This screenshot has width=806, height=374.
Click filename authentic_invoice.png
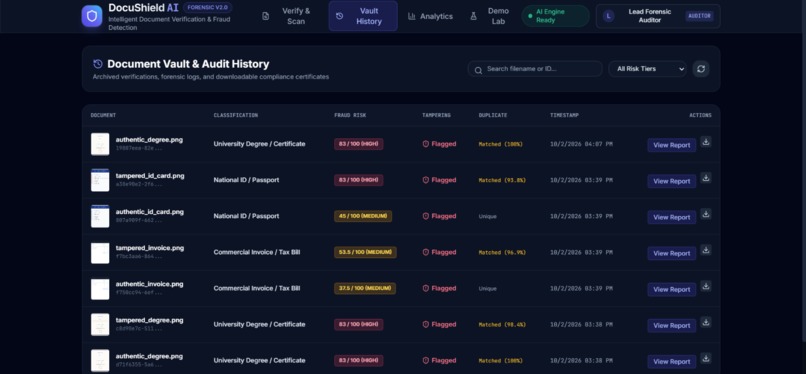[x=149, y=284]
